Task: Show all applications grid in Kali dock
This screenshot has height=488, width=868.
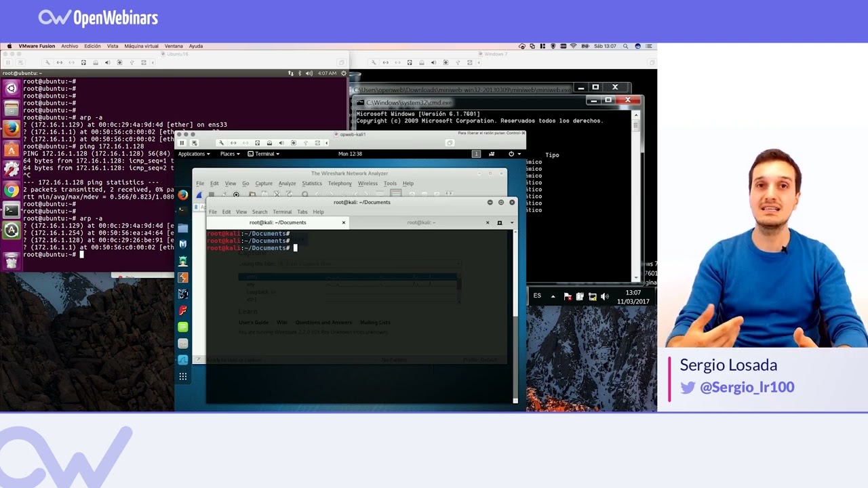Action: 182,376
